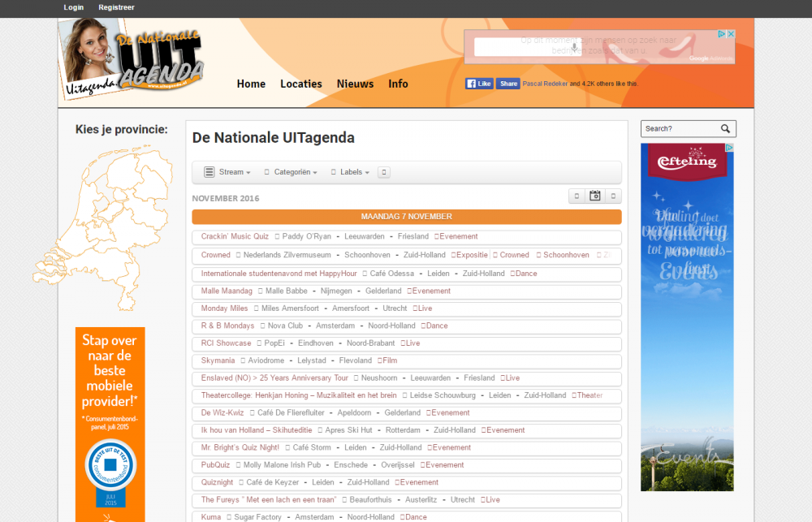The width and height of the screenshot is (812, 522).
Task: Click Nederlands Zilvermuseum venue text
Action: pos(287,255)
